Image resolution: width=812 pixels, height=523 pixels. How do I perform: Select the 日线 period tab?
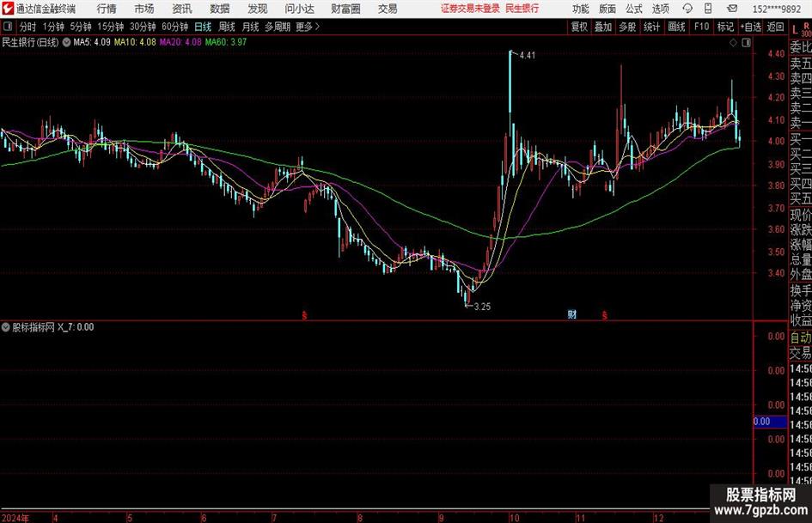pyautogui.click(x=203, y=27)
